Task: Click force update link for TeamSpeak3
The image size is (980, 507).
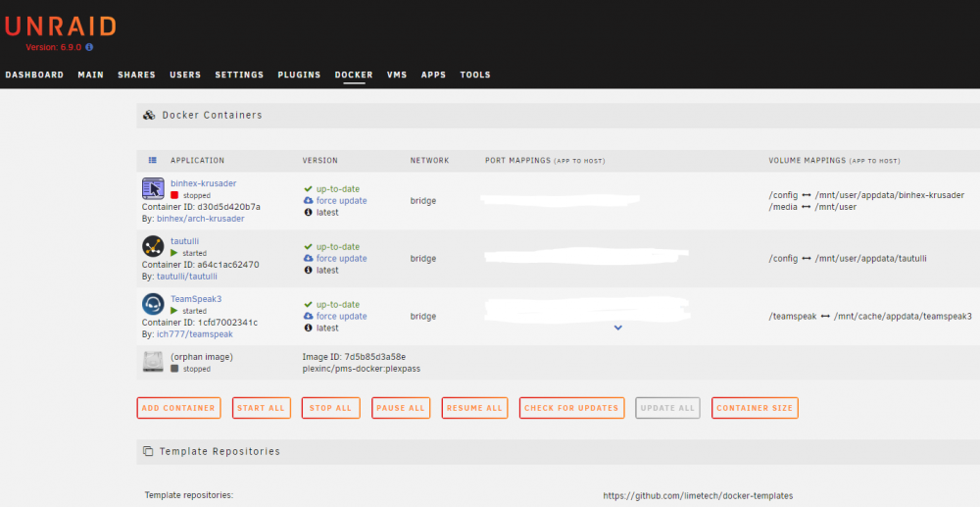Action: pos(341,317)
